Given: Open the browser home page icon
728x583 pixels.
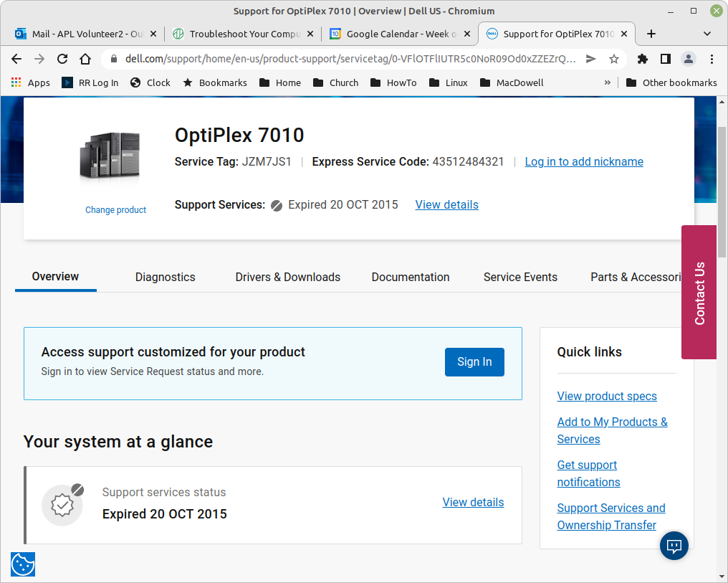Looking at the screenshot, I should click(x=85, y=59).
